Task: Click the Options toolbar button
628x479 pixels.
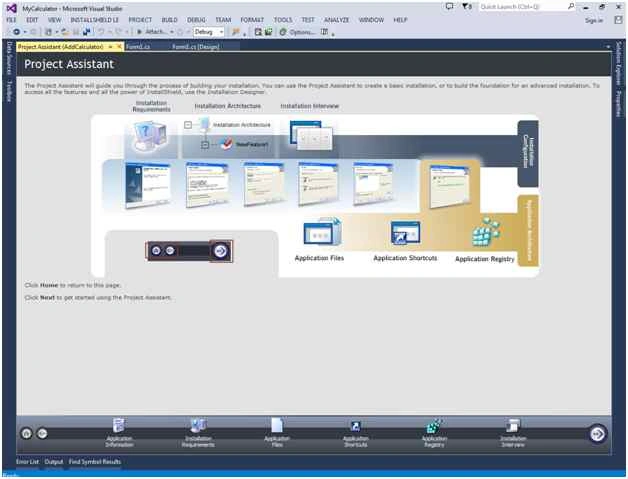Action: click(297, 32)
